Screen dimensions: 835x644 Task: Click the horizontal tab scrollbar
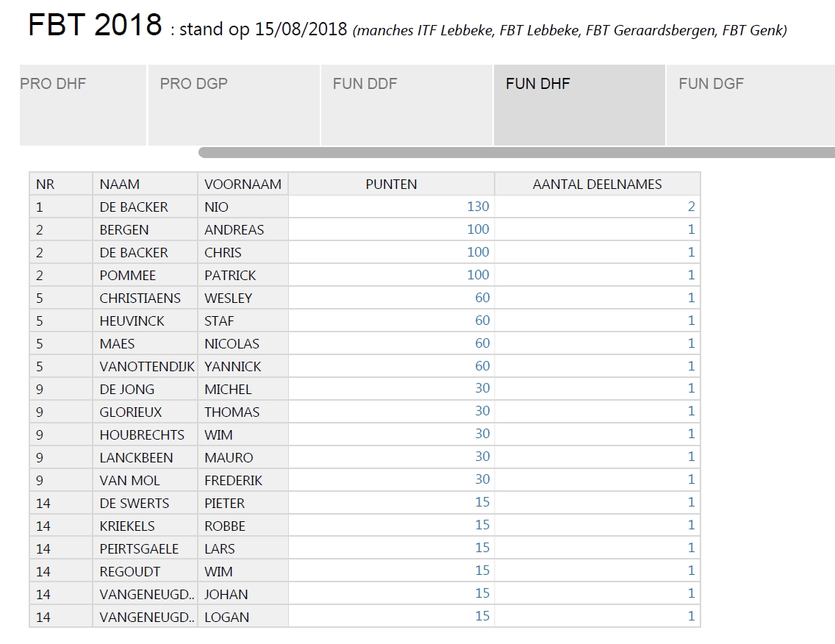[x=517, y=153]
